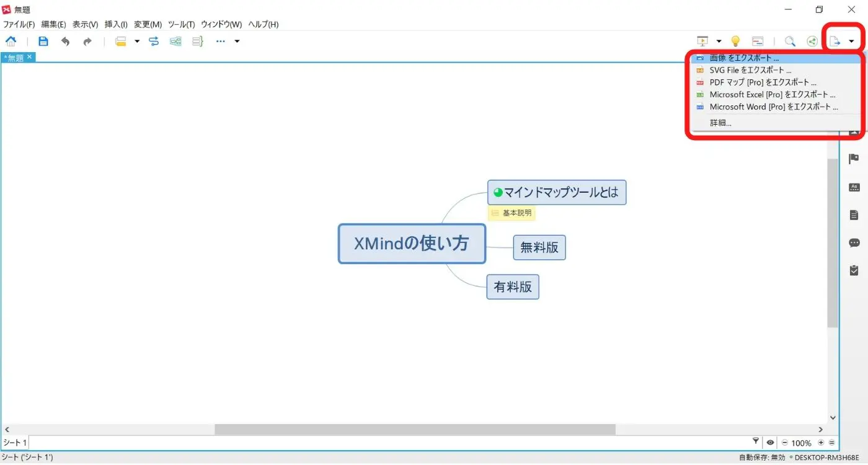Screen dimensions: 868x465
Task: Open the notes panel icon in sidebar
Action: (x=854, y=215)
